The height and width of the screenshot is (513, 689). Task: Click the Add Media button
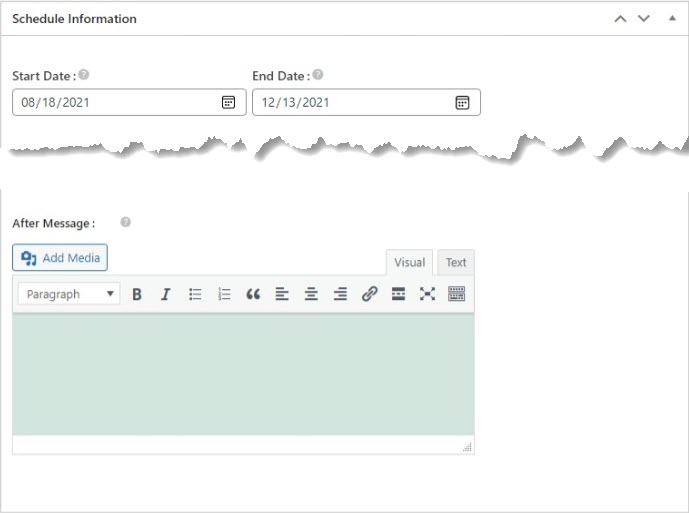pyautogui.click(x=60, y=258)
